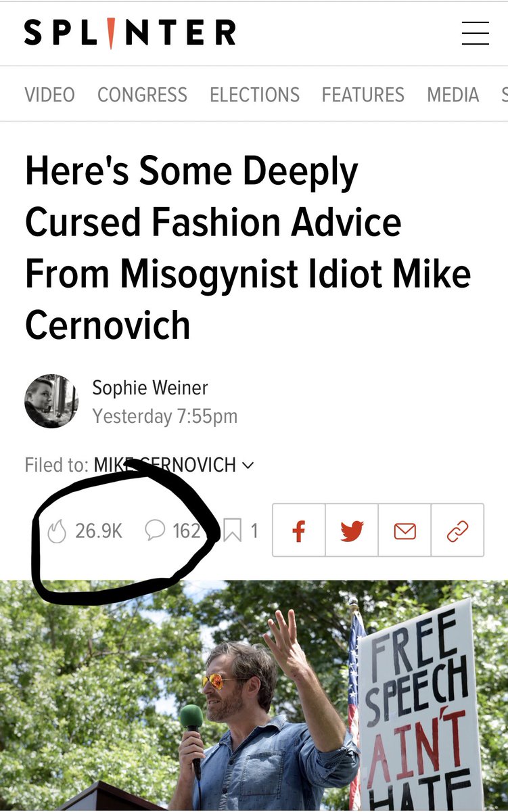508x812 pixels.
Task: Click the flame icon showing 26.9K
Action: coord(57,531)
